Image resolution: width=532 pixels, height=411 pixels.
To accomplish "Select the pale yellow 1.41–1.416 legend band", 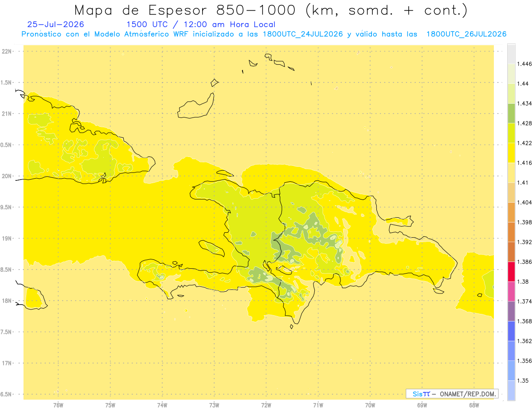I will click(x=511, y=172).
